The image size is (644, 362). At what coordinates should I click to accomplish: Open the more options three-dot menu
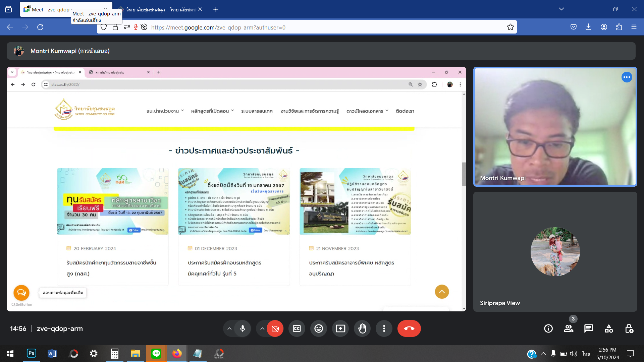click(384, 328)
